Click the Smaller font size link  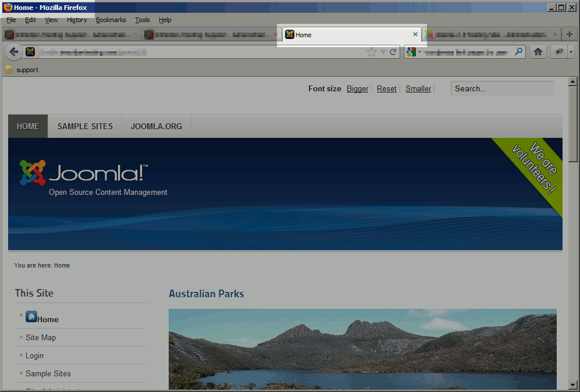coord(418,89)
